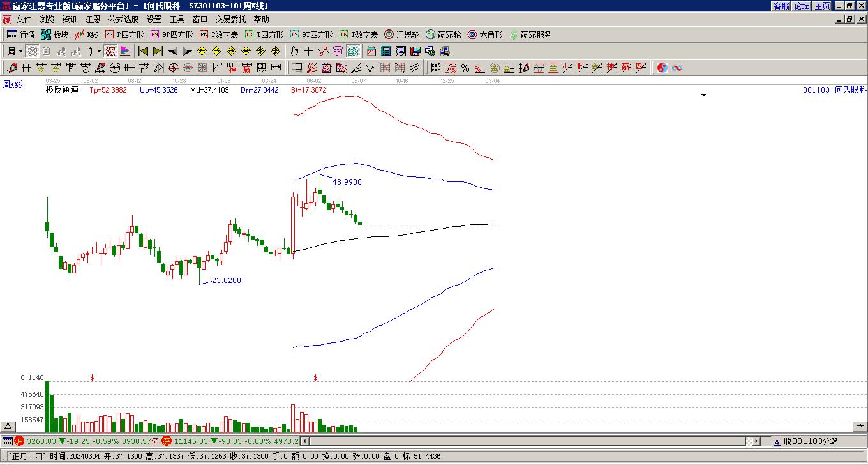The height and width of the screenshot is (465, 868).
Task: Select the Gann fan lines tool
Action: pyautogui.click(x=312, y=68)
